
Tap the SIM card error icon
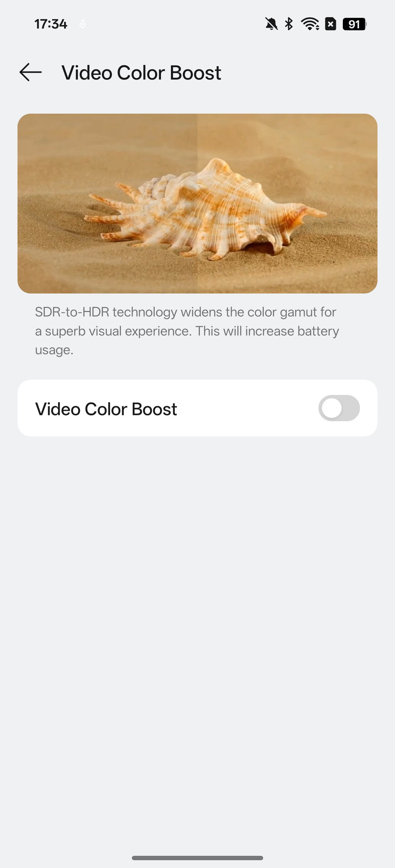331,24
